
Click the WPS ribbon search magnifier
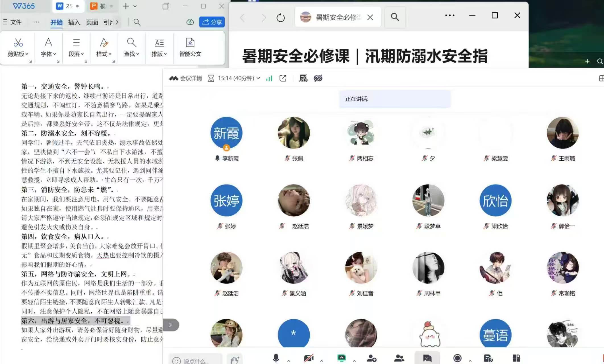tap(137, 22)
